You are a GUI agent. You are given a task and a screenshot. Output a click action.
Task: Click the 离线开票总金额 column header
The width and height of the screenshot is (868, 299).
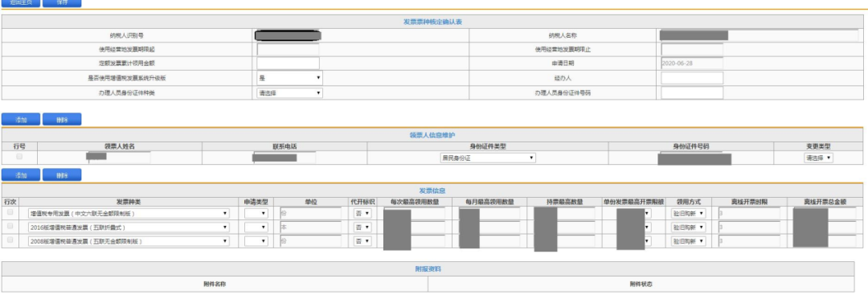[x=825, y=202]
